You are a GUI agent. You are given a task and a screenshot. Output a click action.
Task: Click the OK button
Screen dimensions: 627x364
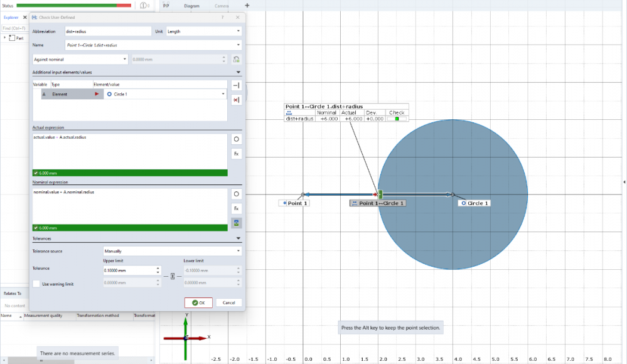coord(198,302)
